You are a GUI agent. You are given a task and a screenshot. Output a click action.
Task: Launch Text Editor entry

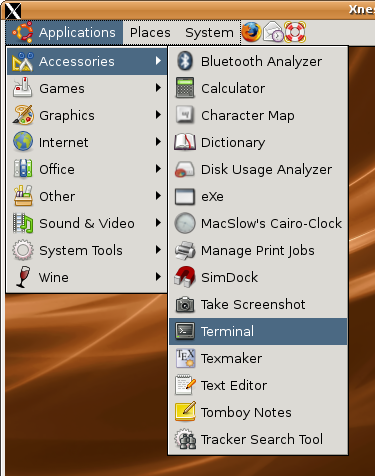pos(258,385)
